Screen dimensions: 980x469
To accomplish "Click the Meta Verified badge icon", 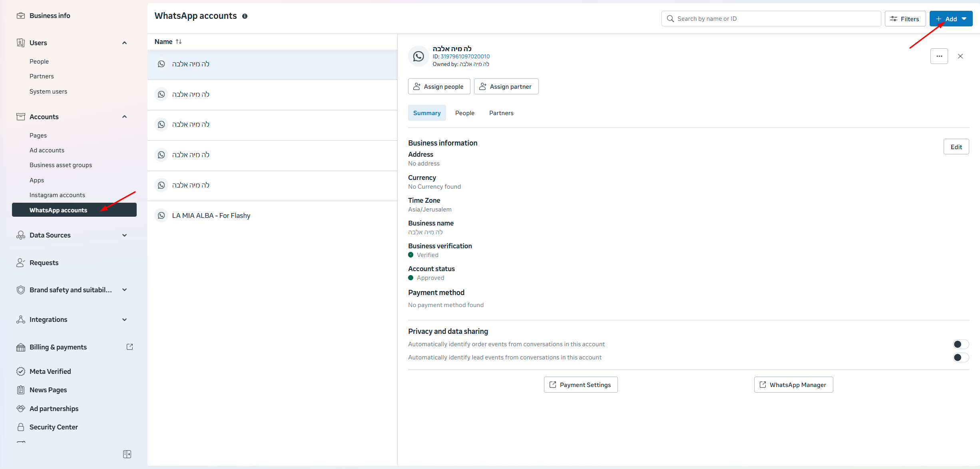I will coord(21,371).
